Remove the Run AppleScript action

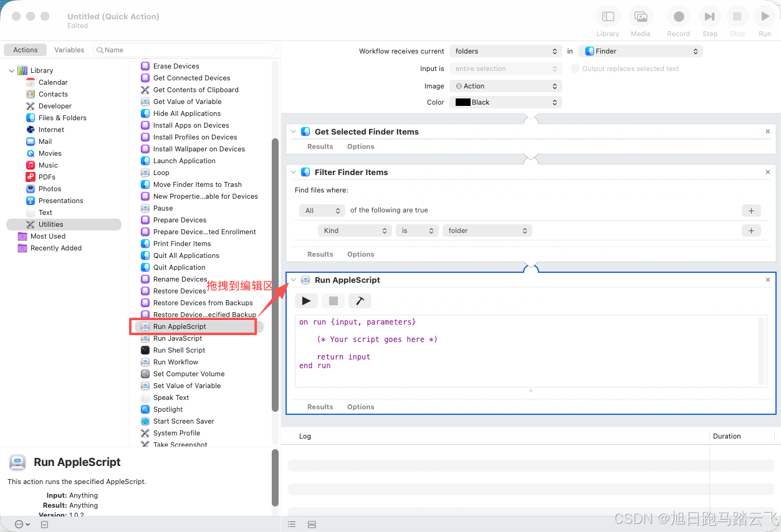[768, 280]
